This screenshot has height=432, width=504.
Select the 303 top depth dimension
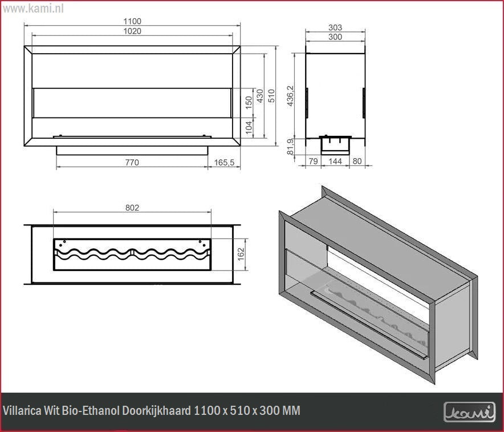tap(335, 27)
